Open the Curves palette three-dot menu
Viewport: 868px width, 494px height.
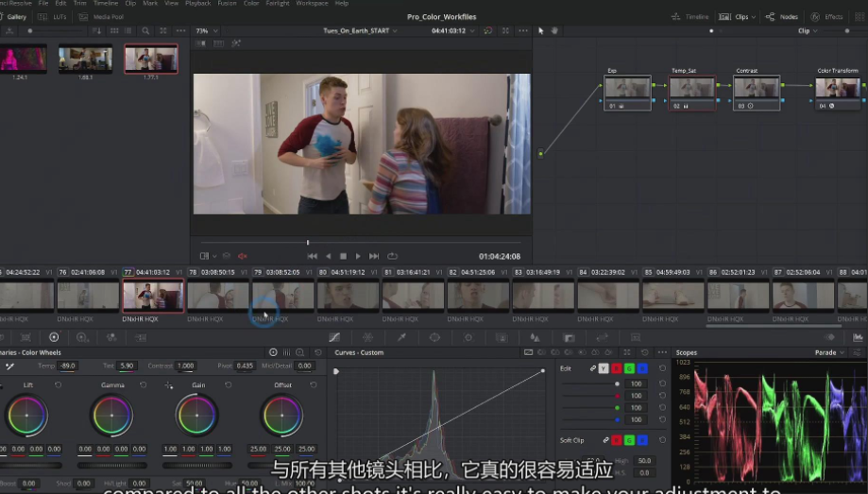(662, 352)
